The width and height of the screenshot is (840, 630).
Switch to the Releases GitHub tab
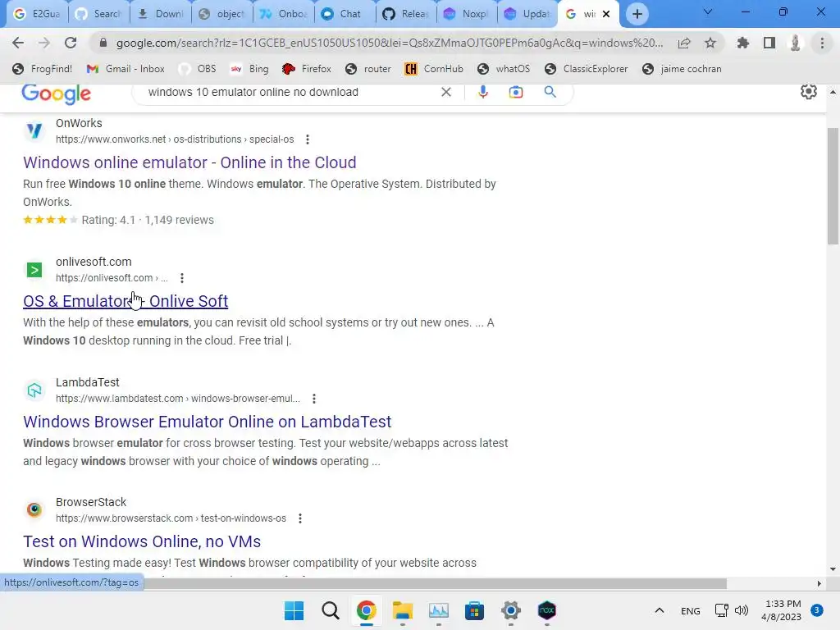pos(406,14)
